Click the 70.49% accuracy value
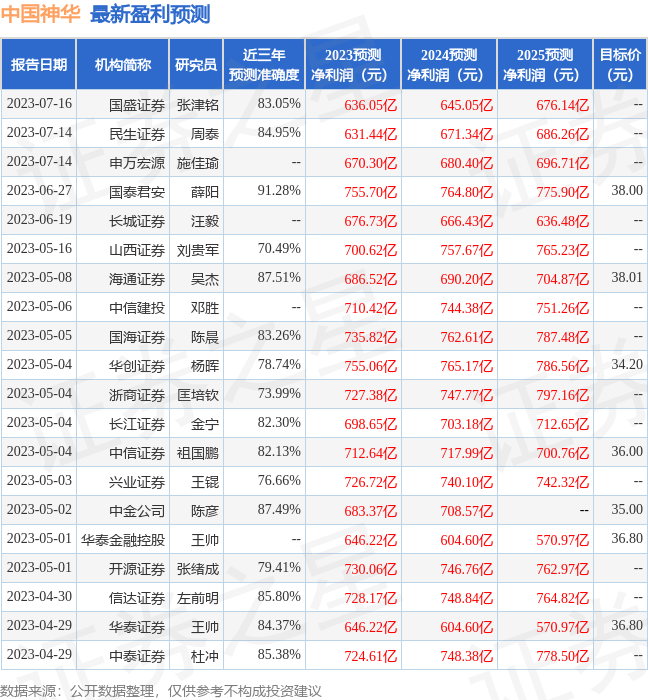648x700 pixels. click(x=279, y=248)
